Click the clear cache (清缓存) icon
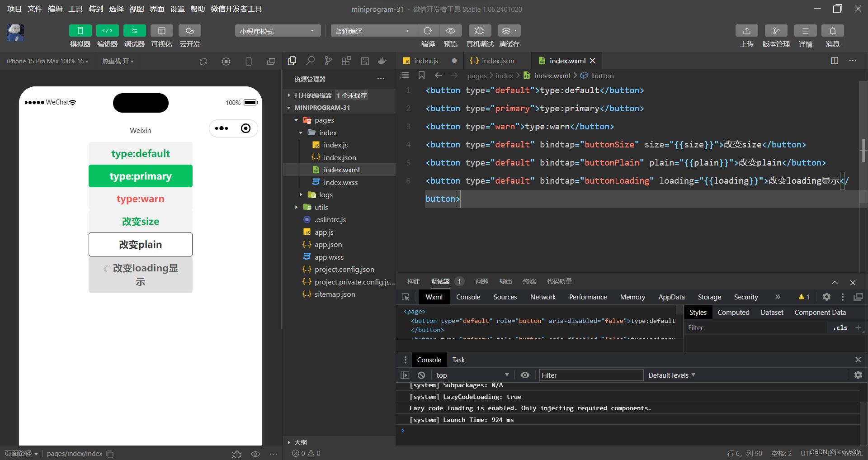The width and height of the screenshot is (868, 460). [509, 31]
